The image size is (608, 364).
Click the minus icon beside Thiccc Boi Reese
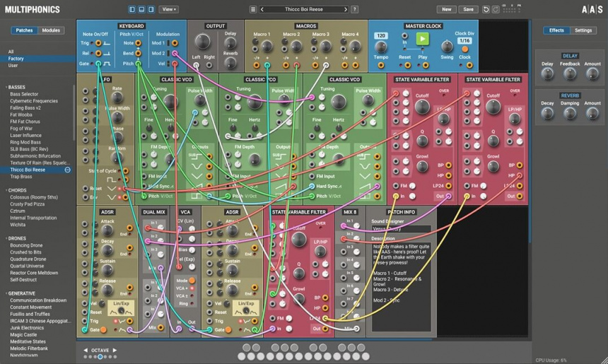[68, 170]
